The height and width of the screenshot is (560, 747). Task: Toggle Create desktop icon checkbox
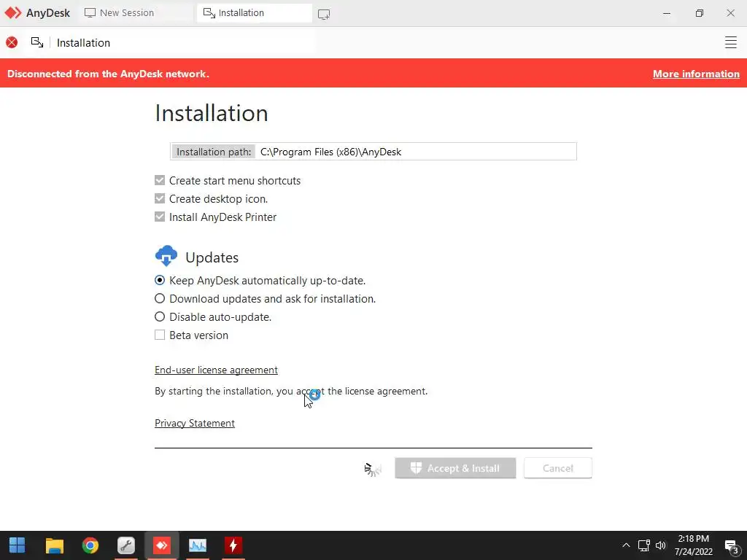(x=160, y=198)
